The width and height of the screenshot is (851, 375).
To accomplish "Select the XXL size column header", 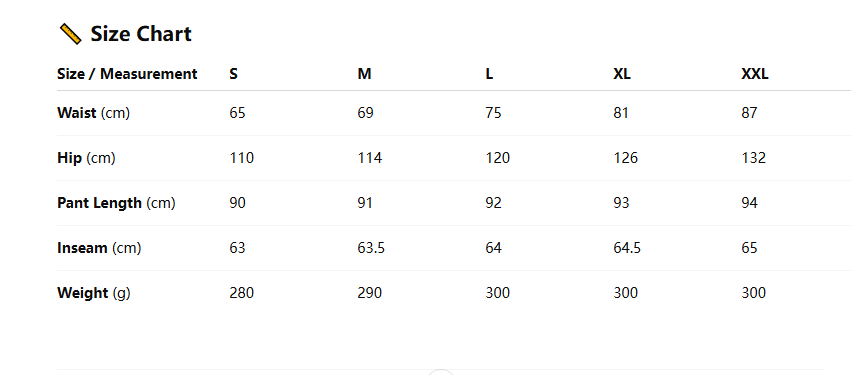I will pos(755,74).
